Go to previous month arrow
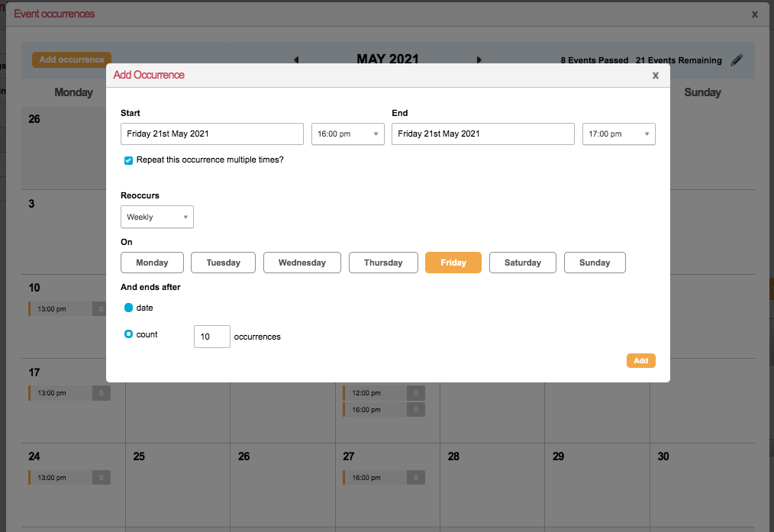Image resolution: width=774 pixels, height=532 pixels. click(296, 60)
